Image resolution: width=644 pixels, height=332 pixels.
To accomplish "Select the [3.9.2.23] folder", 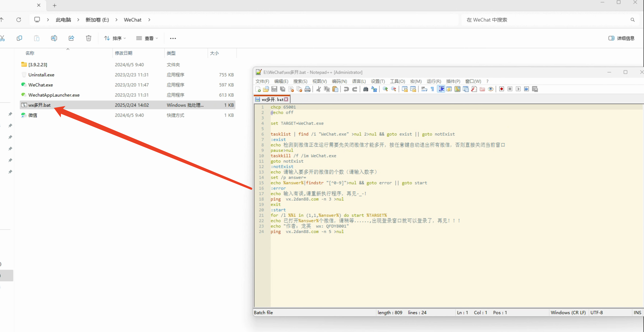I will pyautogui.click(x=127, y=65).
